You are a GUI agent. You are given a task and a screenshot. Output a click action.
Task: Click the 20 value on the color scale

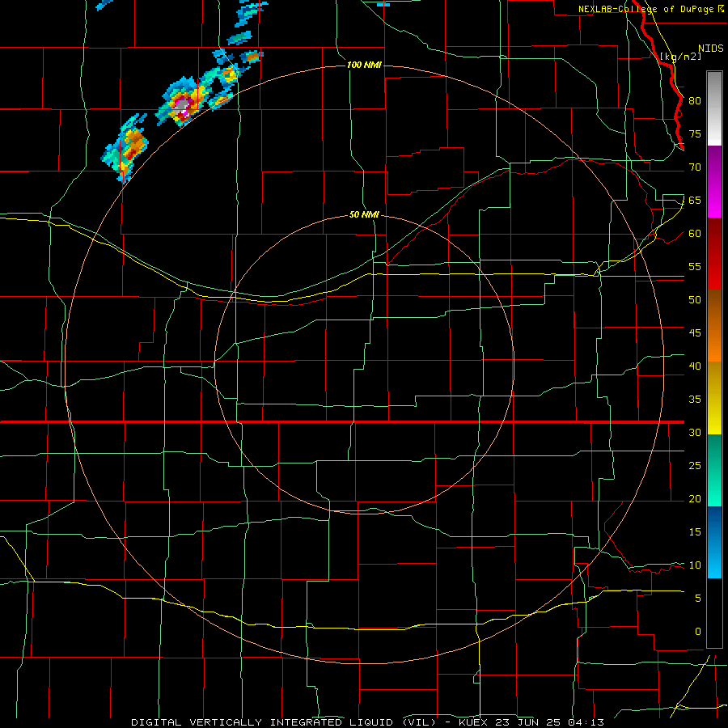click(695, 498)
